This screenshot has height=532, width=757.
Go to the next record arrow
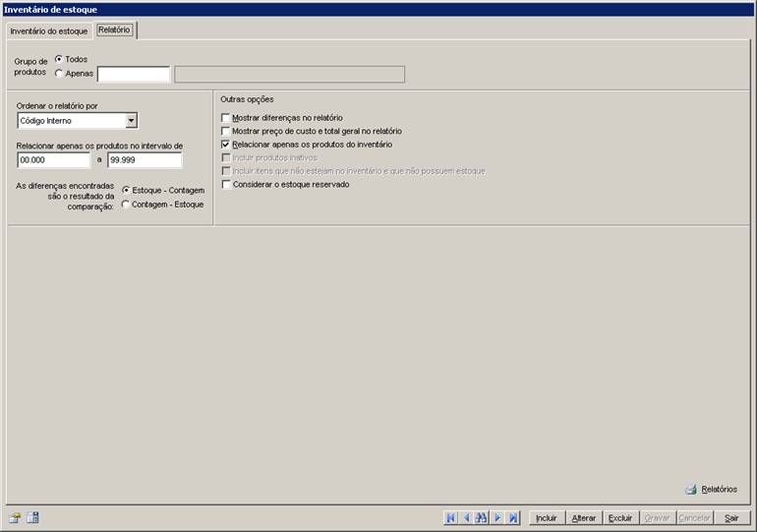[497, 517]
